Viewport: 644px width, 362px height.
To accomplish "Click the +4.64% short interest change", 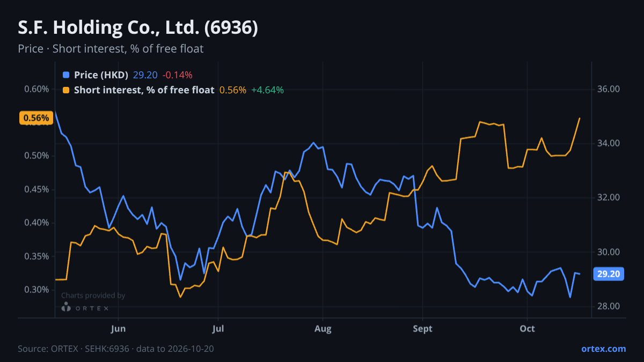I will 267,90.
